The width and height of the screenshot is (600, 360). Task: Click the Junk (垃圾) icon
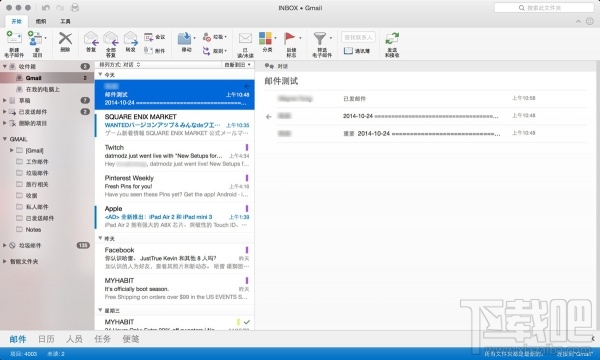pos(207,37)
